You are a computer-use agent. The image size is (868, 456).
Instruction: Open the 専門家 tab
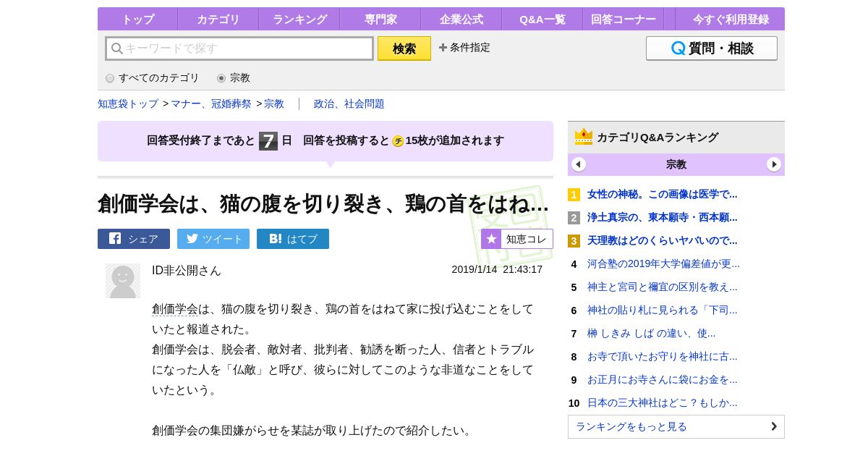coord(380,19)
